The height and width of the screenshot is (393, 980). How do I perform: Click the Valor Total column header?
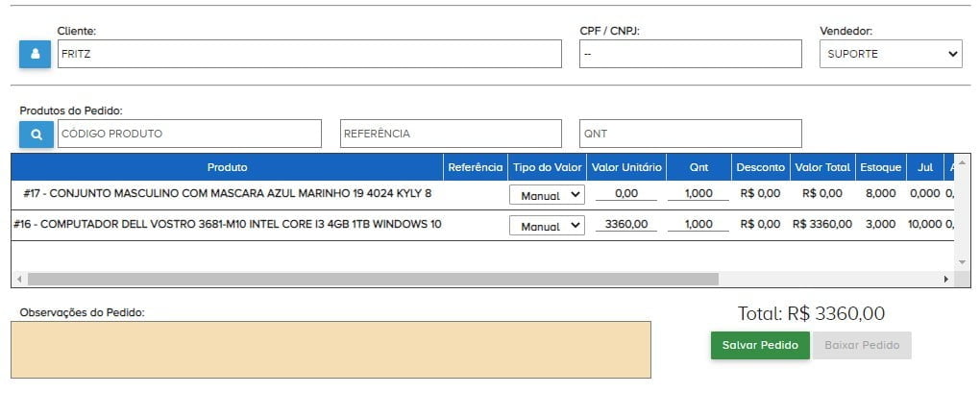click(822, 167)
